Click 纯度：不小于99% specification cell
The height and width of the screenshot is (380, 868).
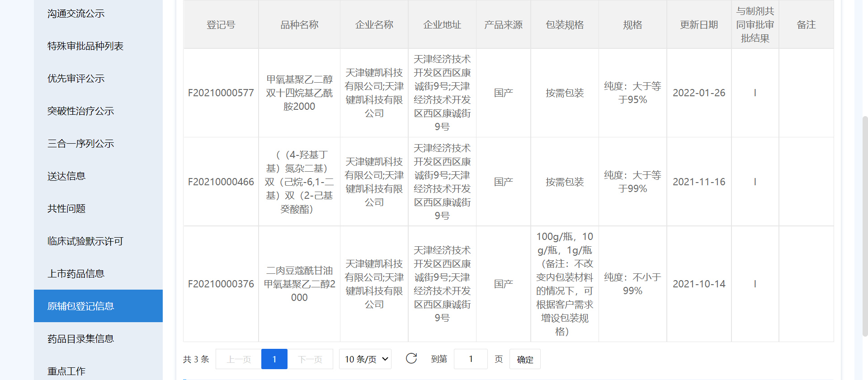[632, 284]
